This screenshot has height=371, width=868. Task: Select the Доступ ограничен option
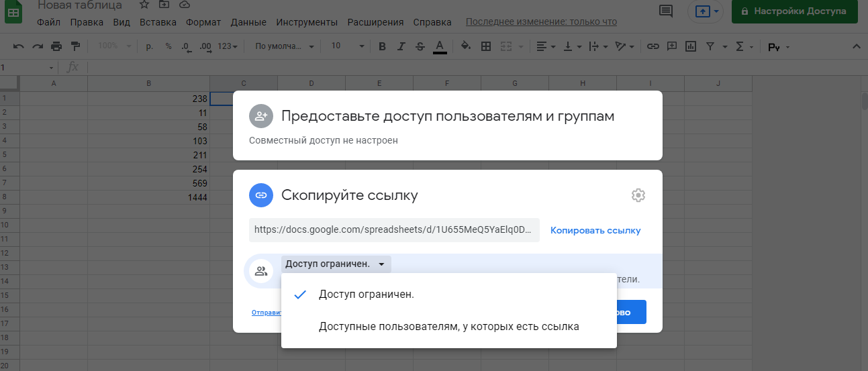(x=366, y=294)
